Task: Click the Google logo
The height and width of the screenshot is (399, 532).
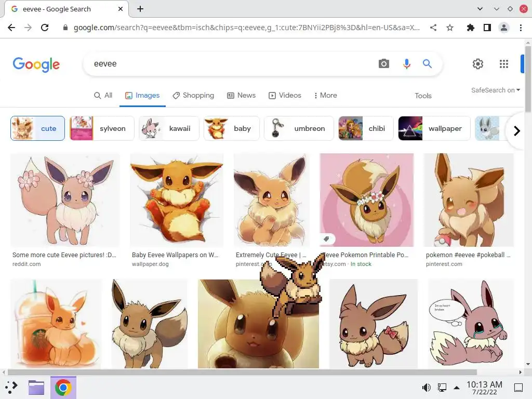Action: click(x=36, y=64)
